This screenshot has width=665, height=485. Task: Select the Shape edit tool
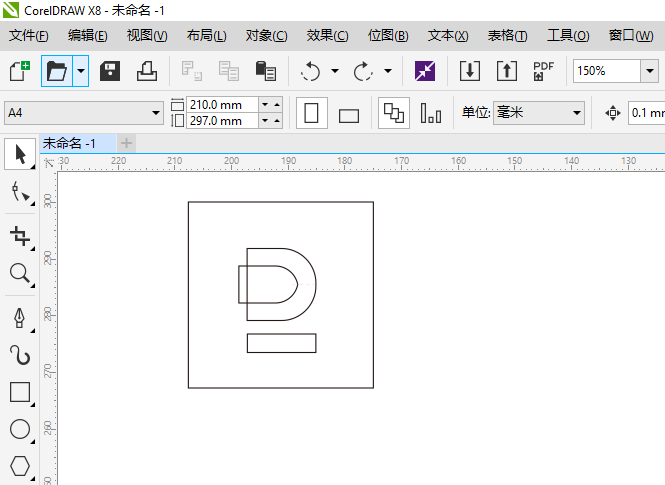[20, 192]
